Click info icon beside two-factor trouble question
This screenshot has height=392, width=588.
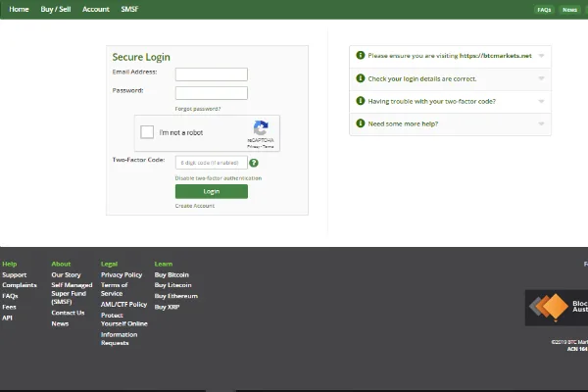pos(360,101)
